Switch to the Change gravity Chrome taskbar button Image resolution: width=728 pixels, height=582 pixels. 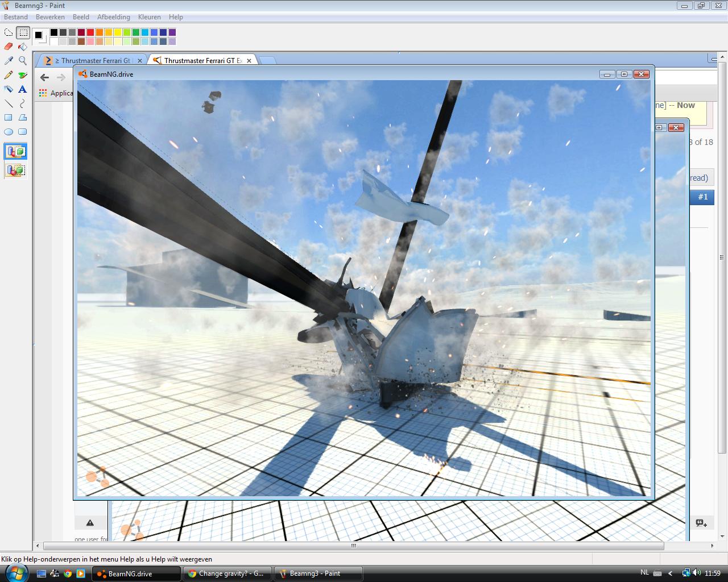pos(227,573)
